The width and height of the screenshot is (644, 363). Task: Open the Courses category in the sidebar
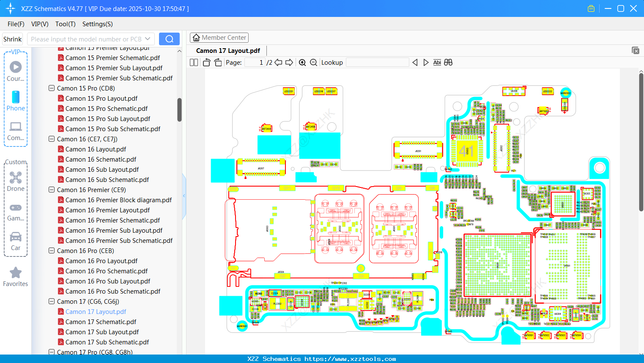(x=16, y=71)
